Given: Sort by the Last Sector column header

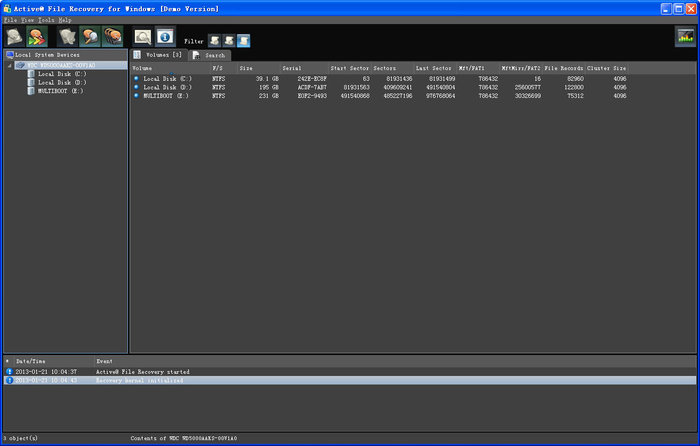Looking at the screenshot, I should (435, 68).
